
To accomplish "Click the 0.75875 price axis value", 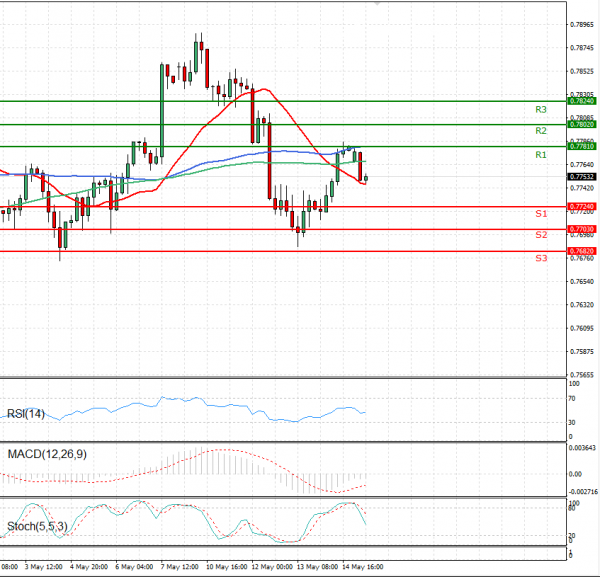I will tap(582, 352).
